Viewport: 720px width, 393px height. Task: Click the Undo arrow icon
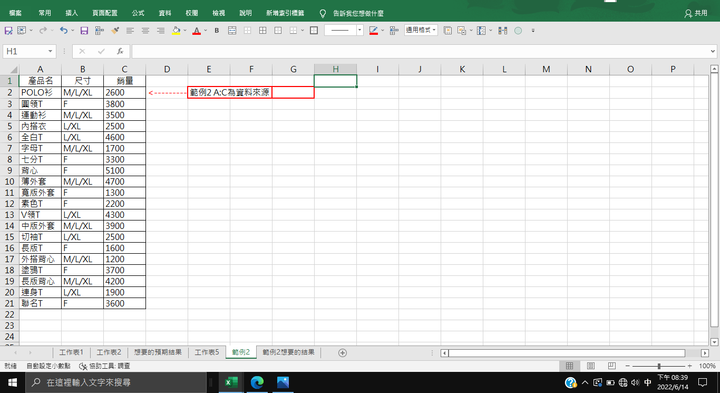[x=63, y=30]
